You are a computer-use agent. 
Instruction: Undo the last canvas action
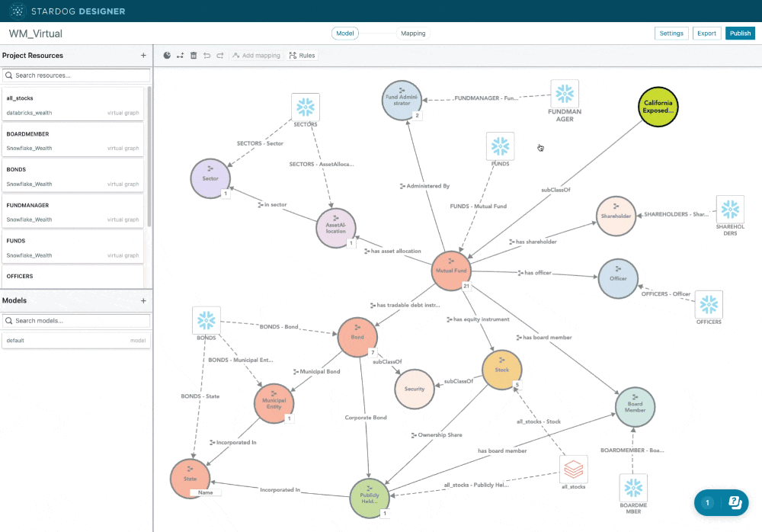[207, 56]
